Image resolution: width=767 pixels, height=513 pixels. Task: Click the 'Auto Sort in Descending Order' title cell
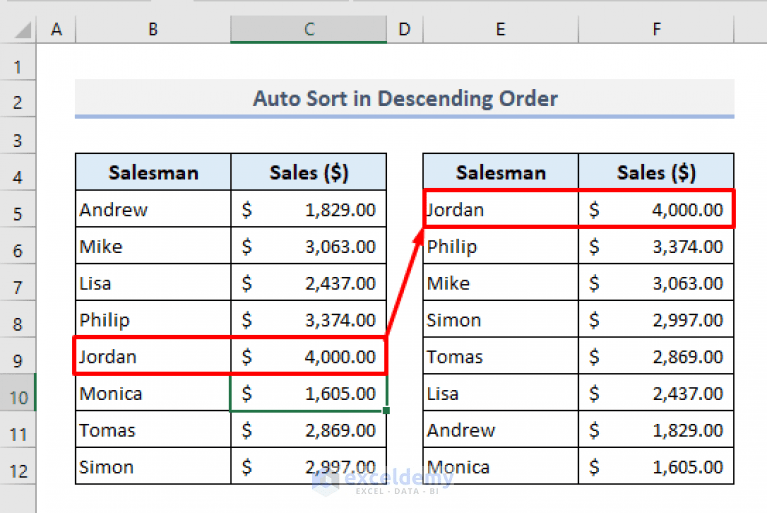pos(405,98)
